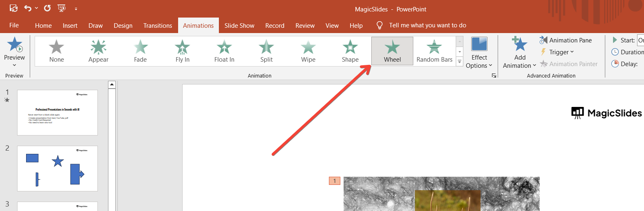
Task: Move the animation gallery down one row
Action: [460, 52]
